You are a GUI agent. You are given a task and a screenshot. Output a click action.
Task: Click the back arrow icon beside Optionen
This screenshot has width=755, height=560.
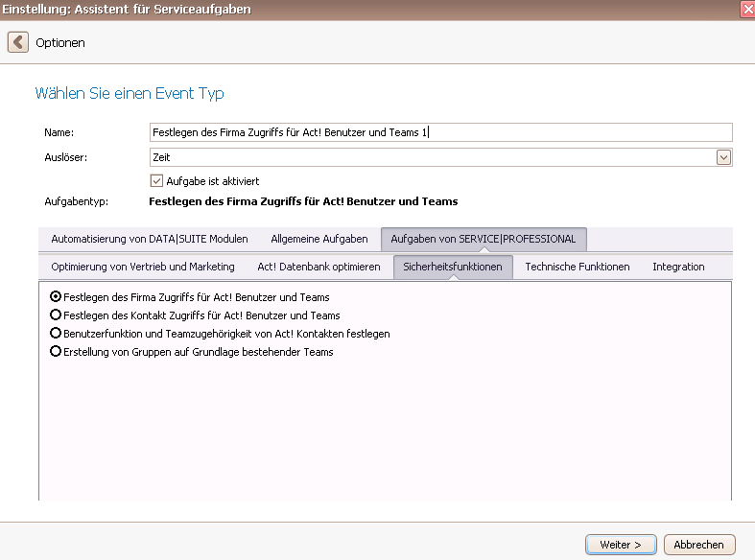click(18, 42)
